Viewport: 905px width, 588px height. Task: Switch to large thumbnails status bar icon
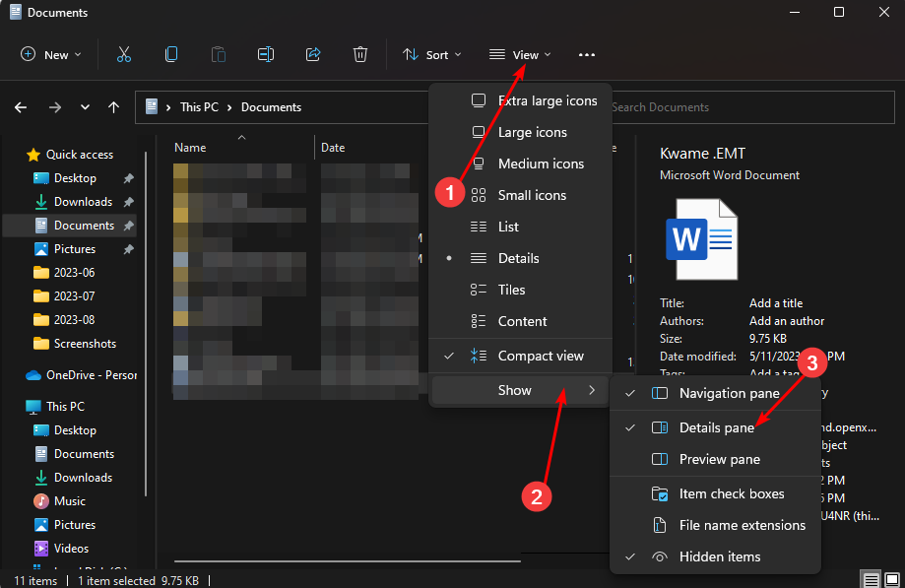coord(892,579)
